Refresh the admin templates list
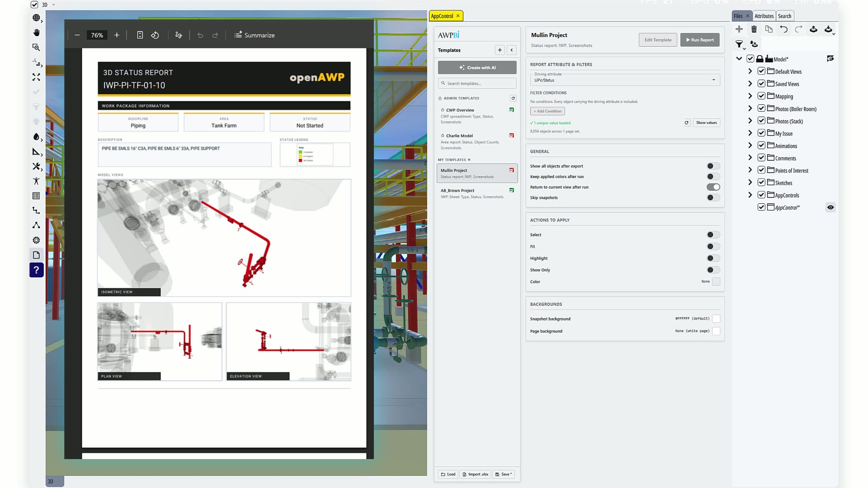868x488 pixels. (513, 98)
